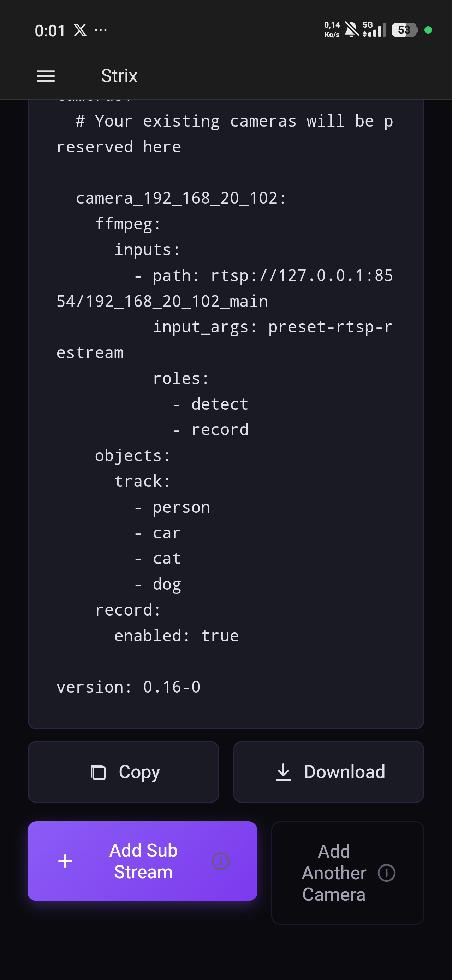
Task: Open the hamburger navigation menu
Action: (x=46, y=76)
